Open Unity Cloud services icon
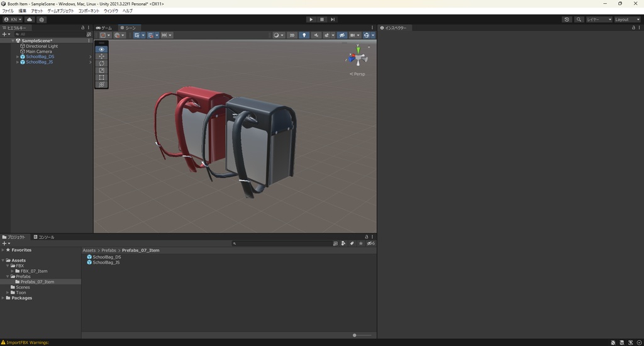The width and height of the screenshot is (644, 346). pyautogui.click(x=30, y=20)
